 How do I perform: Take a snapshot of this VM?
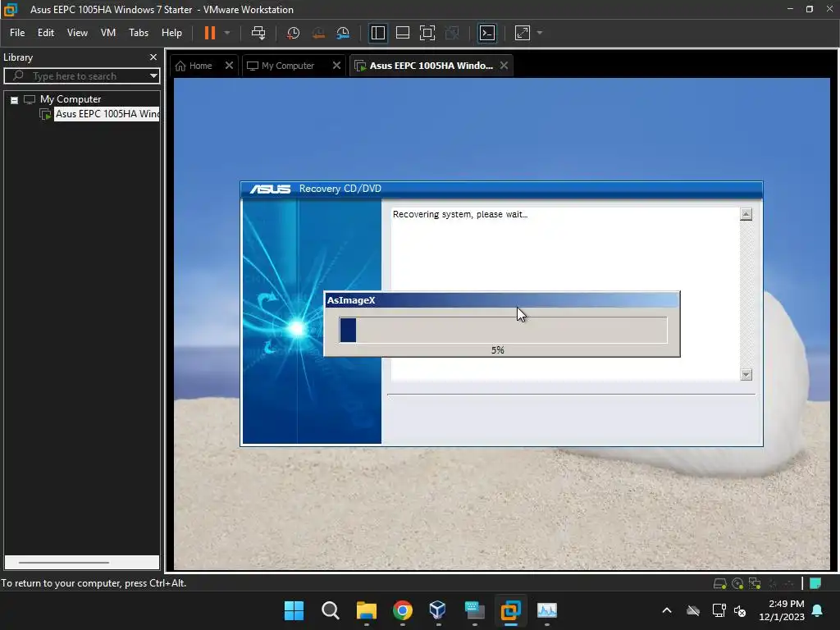(293, 33)
